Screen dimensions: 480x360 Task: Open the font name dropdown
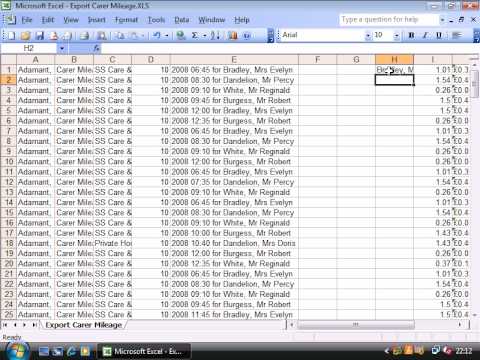tap(368, 35)
